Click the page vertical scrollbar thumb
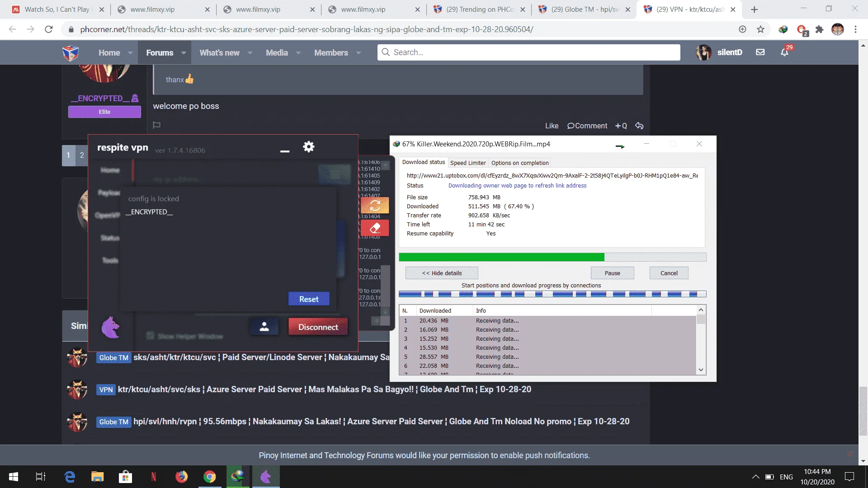The height and width of the screenshot is (488, 868). coord(863,410)
